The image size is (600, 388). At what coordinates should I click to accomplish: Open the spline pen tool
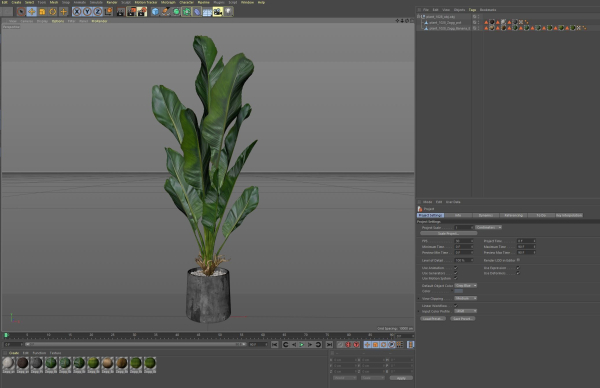165,12
